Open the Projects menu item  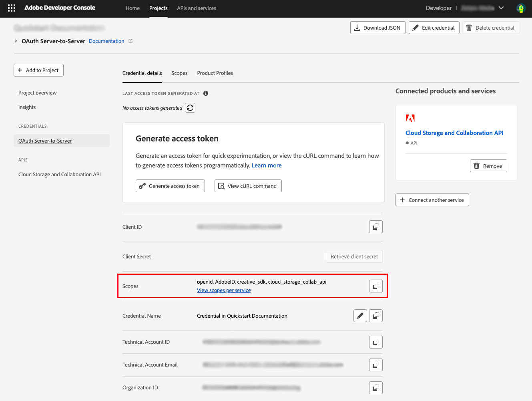(158, 8)
